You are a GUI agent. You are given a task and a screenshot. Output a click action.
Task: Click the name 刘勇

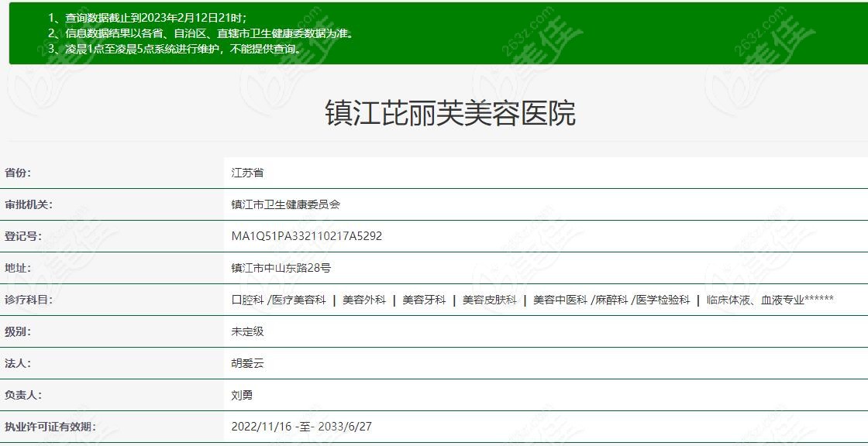point(242,395)
